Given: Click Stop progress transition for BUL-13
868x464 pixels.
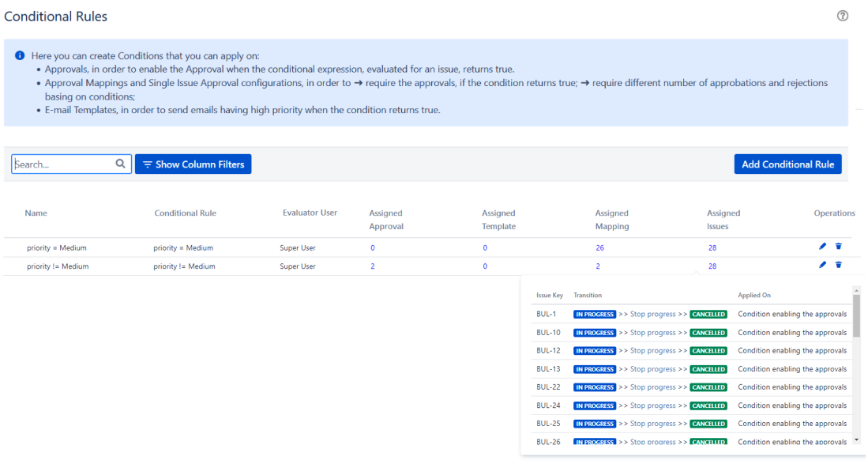Looking at the screenshot, I should tap(652, 369).
